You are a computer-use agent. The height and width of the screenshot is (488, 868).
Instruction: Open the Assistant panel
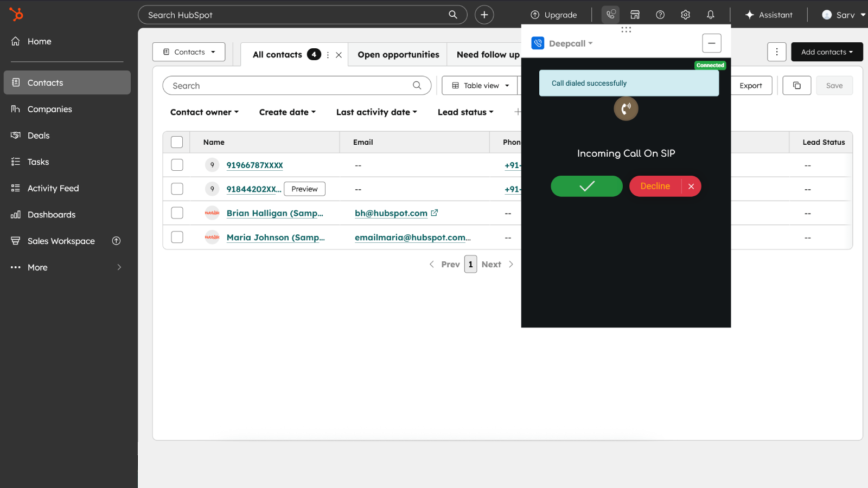pos(769,15)
